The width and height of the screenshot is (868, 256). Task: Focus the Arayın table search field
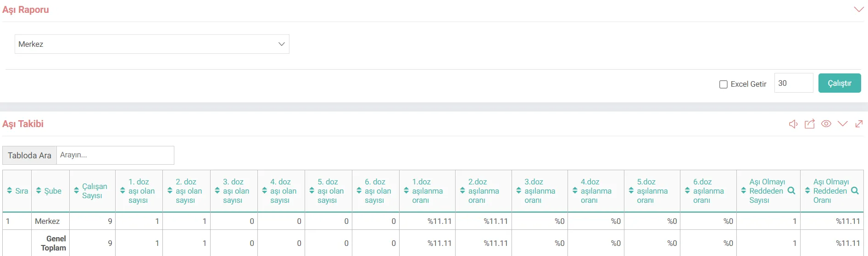[115, 155]
